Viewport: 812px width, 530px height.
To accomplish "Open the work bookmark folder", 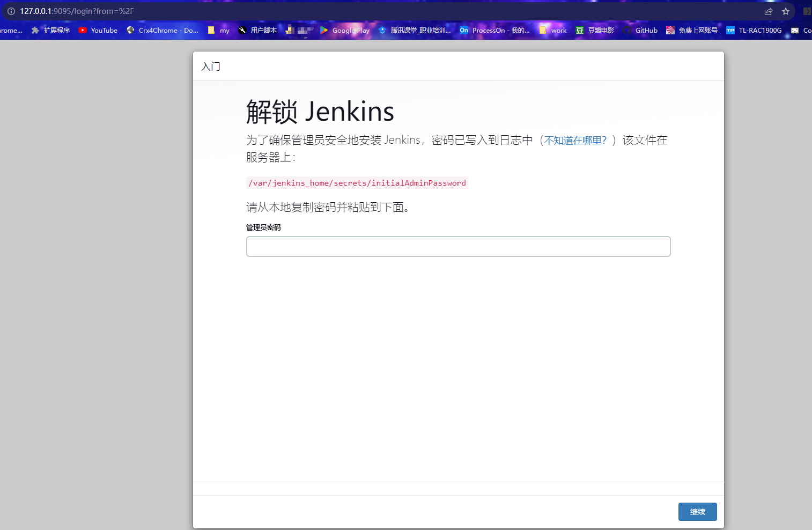I will (553, 31).
